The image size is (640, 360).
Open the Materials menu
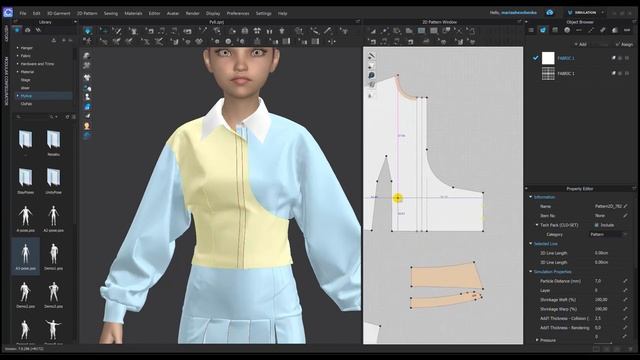click(x=133, y=13)
